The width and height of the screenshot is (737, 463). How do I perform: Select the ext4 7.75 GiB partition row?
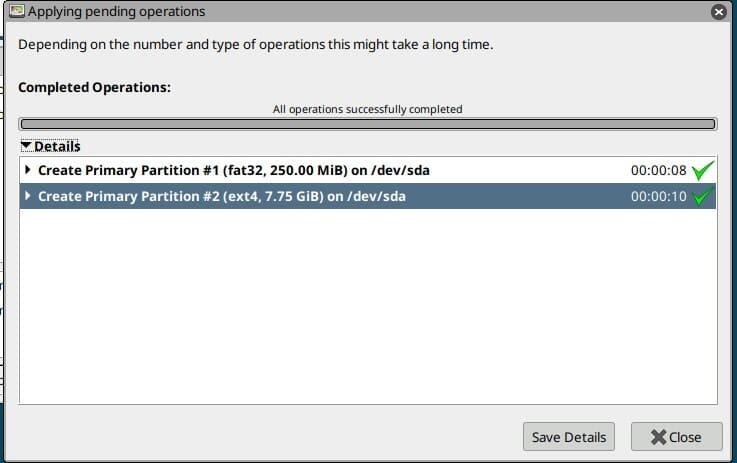[222, 196]
